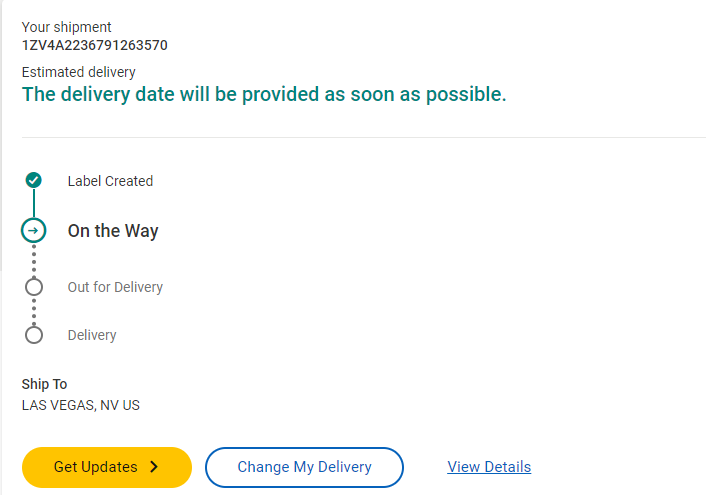Click the On the Way arrow icon
Image resolution: width=706 pixels, height=495 pixels.
coord(34,231)
